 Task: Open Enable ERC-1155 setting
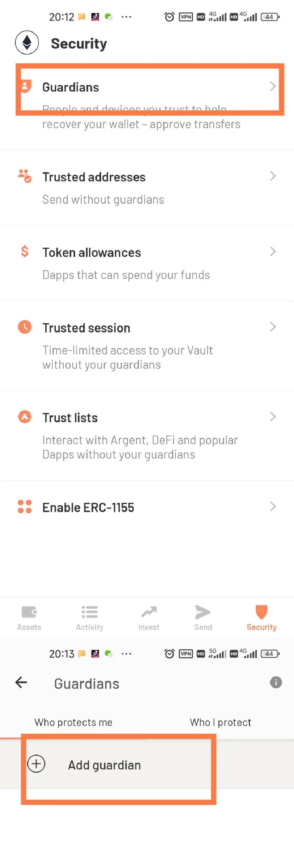147,507
